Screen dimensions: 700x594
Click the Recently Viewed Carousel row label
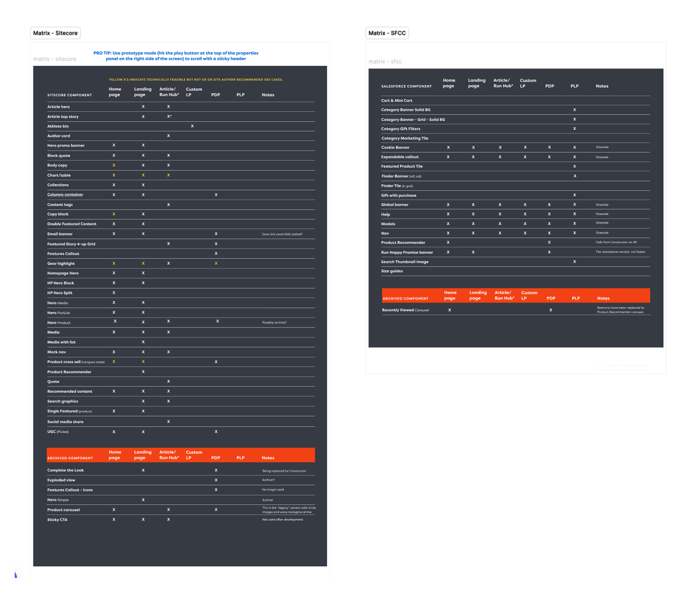click(x=405, y=310)
